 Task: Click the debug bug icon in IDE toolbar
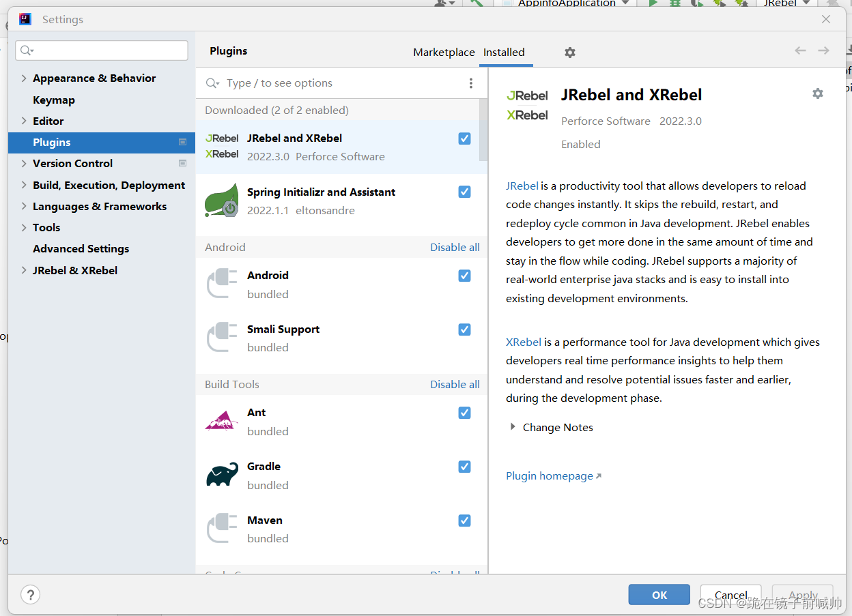pos(675,3)
